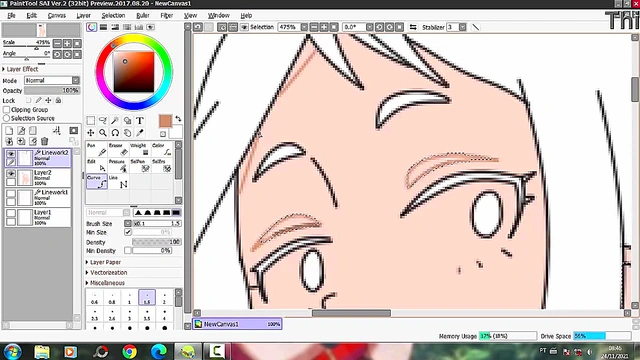Select the Text tool
The image size is (640, 360).
[x=140, y=120]
